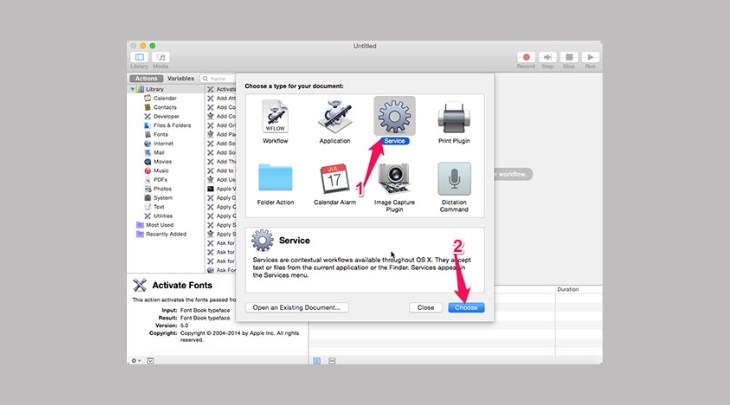Click the Record button in toolbar

pyautogui.click(x=525, y=59)
